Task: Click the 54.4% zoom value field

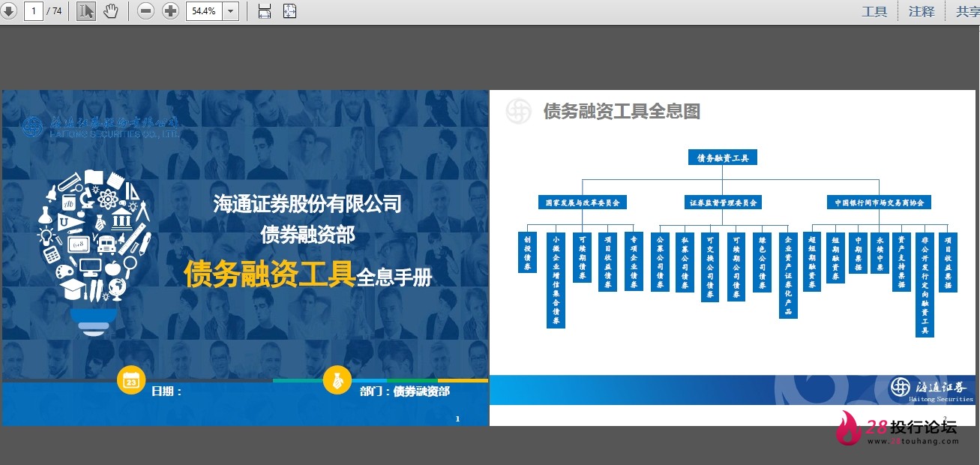Action: (x=203, y=11)
